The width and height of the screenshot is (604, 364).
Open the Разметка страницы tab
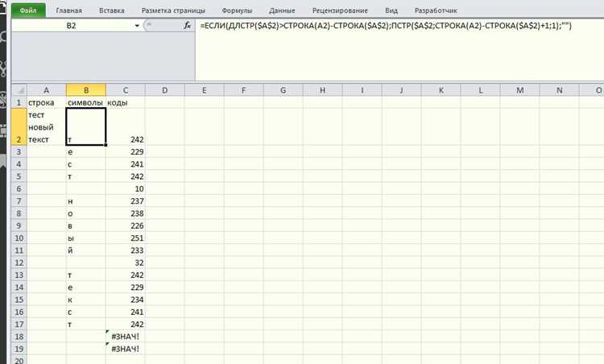173,10
